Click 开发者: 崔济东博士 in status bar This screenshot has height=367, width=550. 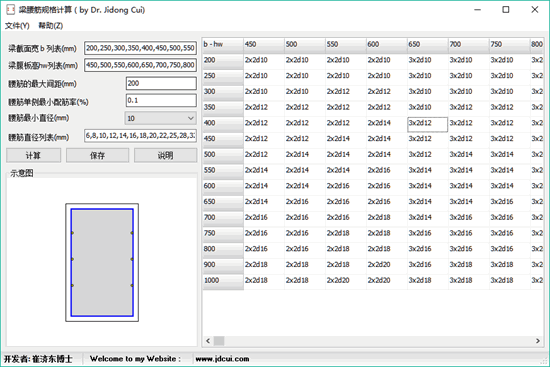click(38, 359)
